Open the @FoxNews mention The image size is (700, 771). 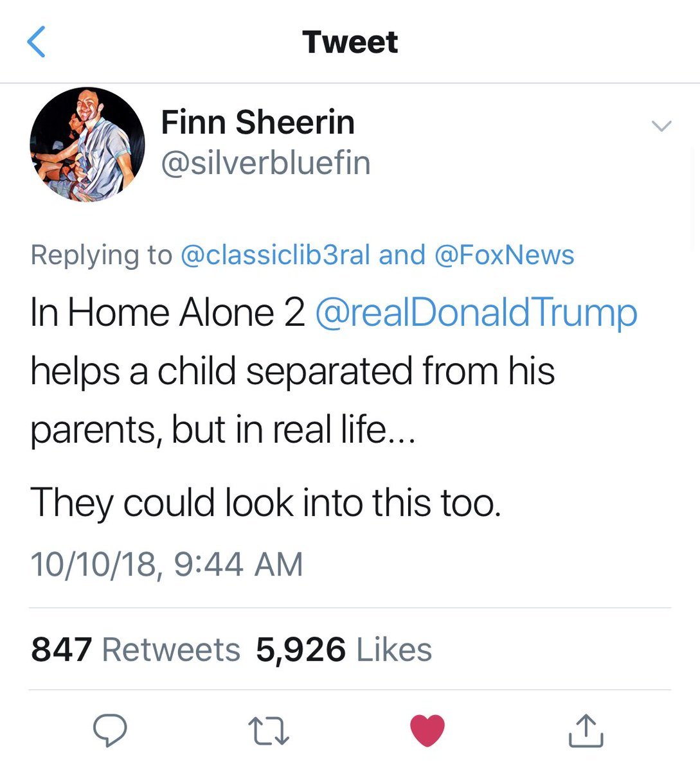pyautogui.click(x=505, y=255)
